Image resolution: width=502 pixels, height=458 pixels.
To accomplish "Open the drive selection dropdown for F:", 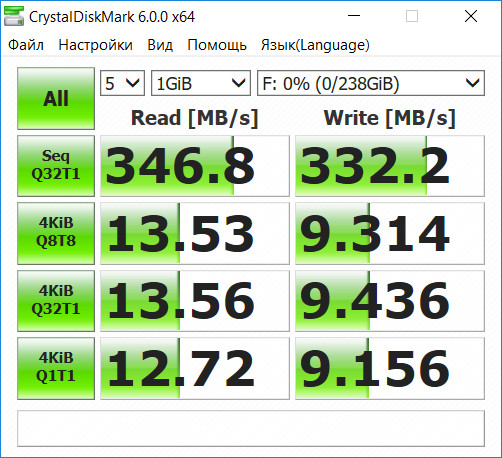I will pyautogui.click(x=371, y=83).
